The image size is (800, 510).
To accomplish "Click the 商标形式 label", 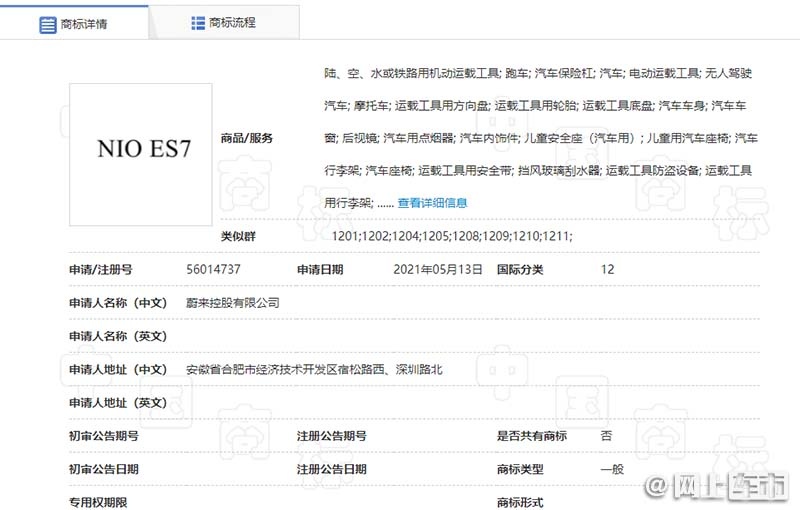I will pyautogui.click(x=520, y=502).
